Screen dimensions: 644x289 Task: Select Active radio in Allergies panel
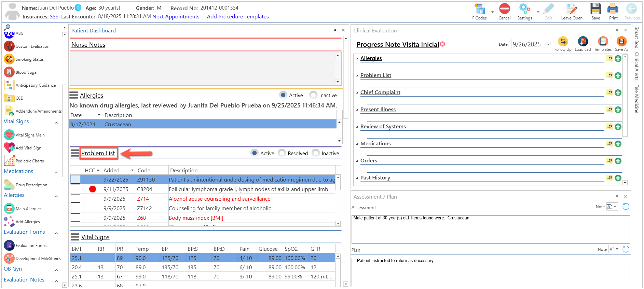[x=283, y=95]
